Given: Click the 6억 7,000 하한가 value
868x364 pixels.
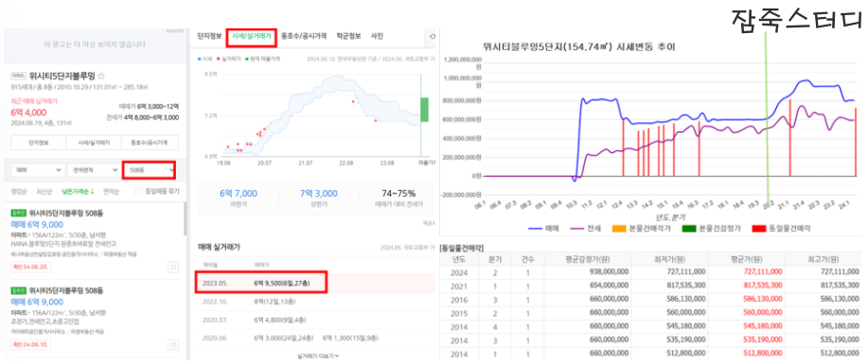Looking at the screenshot, I should [238, 193].
